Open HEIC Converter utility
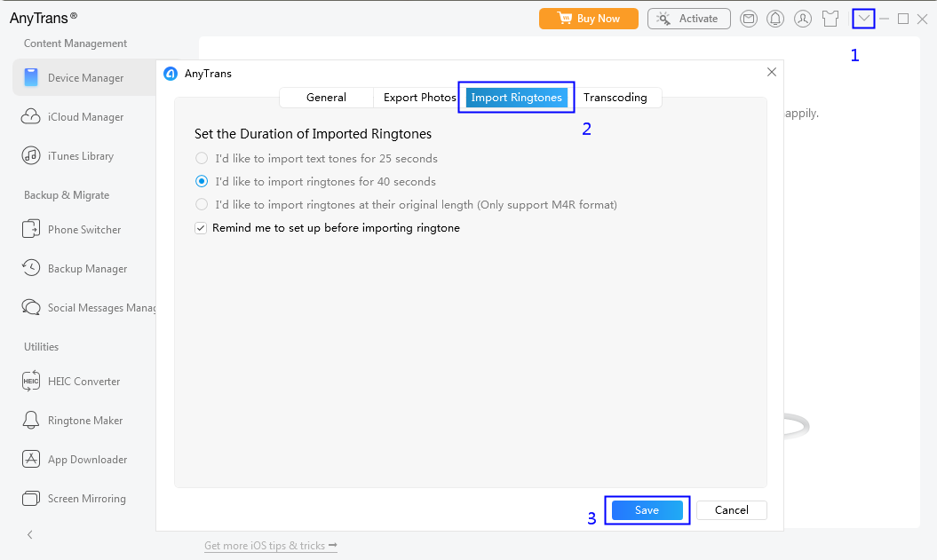This screenshot has width=937, height=560. [70, 381]
